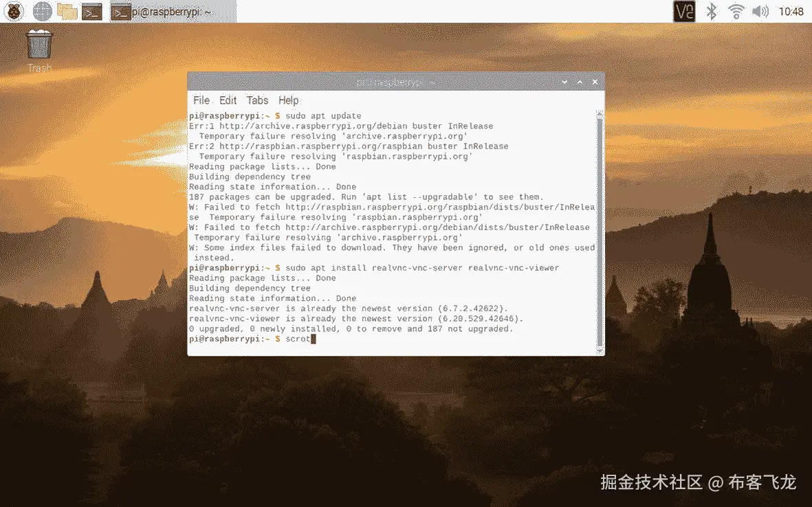This screenshot has width=812, height=507.
Task: Open the VNC Server tray icon
Action: (683, 11)
